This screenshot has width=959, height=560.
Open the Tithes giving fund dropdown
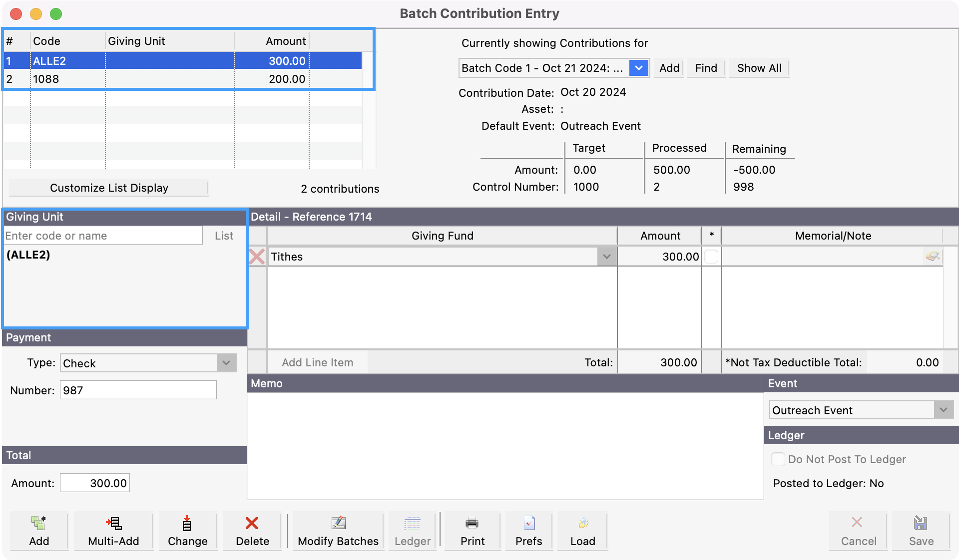tap(606, 257)
